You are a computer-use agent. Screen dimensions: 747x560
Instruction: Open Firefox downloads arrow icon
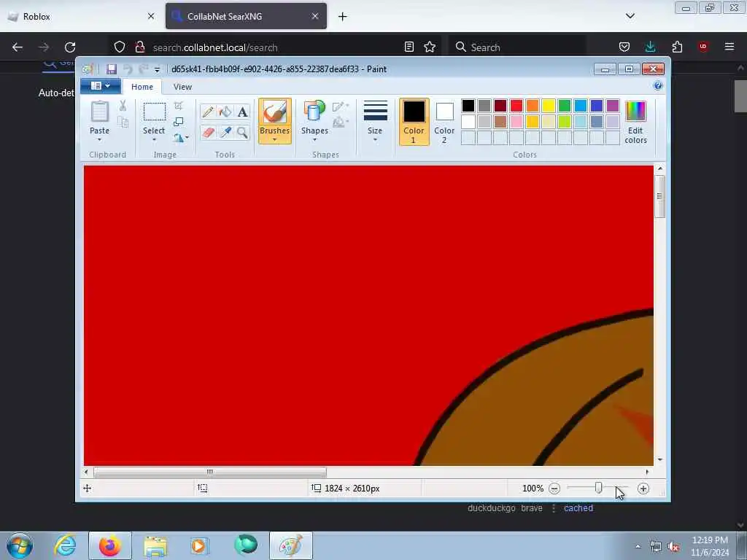click(650, 47)
